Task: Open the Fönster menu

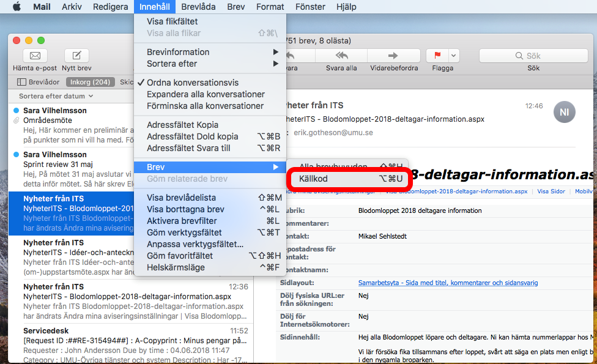Action: tap(310, 7)
